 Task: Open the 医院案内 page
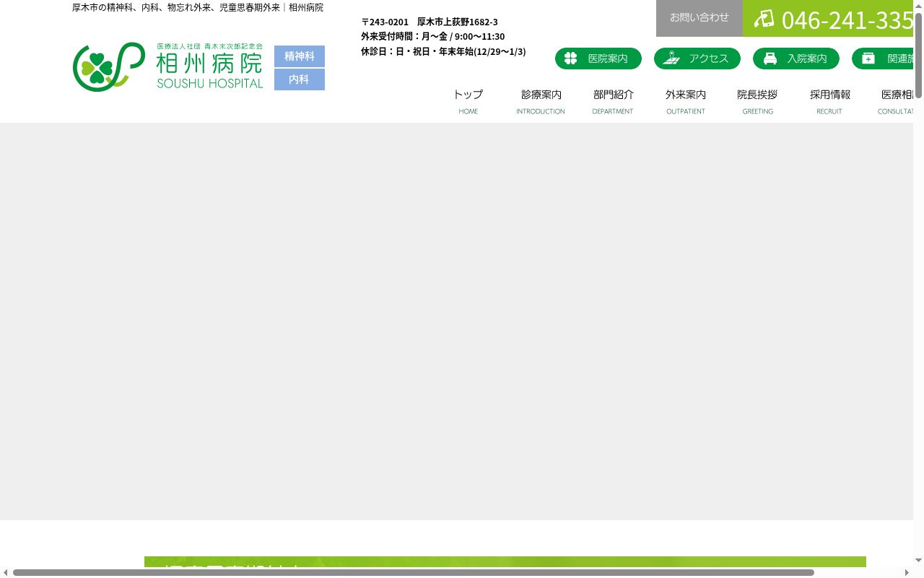(x=598, y=59)
